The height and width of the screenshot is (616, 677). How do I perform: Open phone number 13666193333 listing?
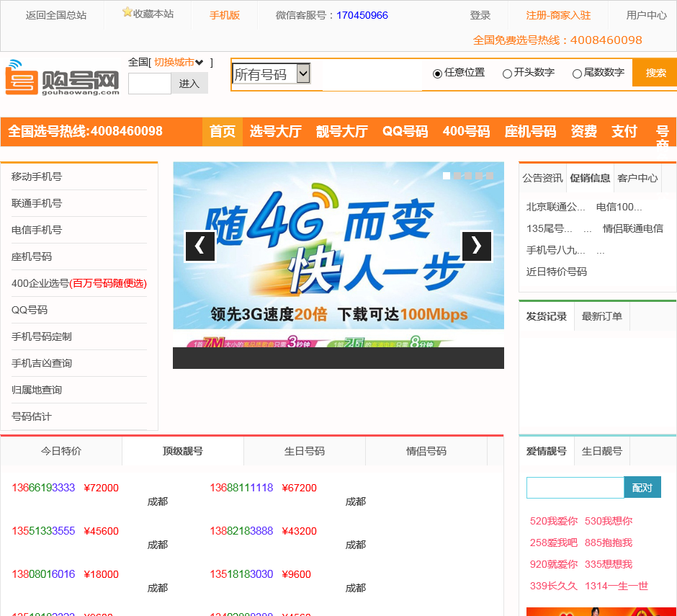click(x=43, y=488)
